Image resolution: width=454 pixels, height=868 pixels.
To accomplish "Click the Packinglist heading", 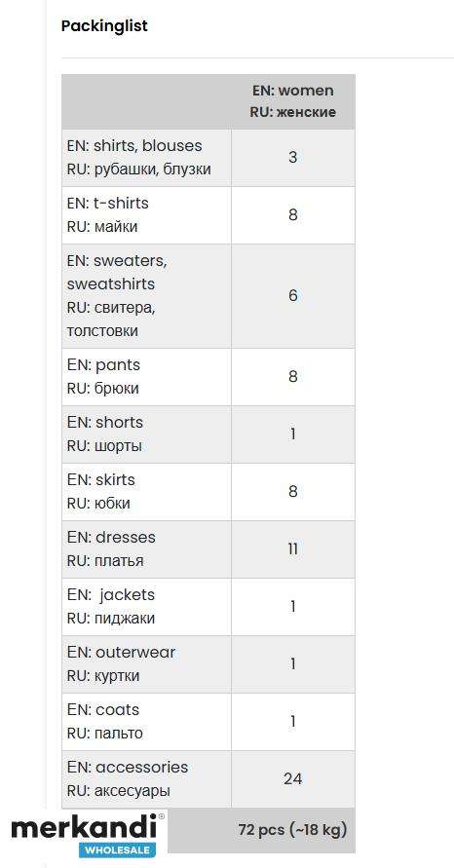I will coord(104,26).
